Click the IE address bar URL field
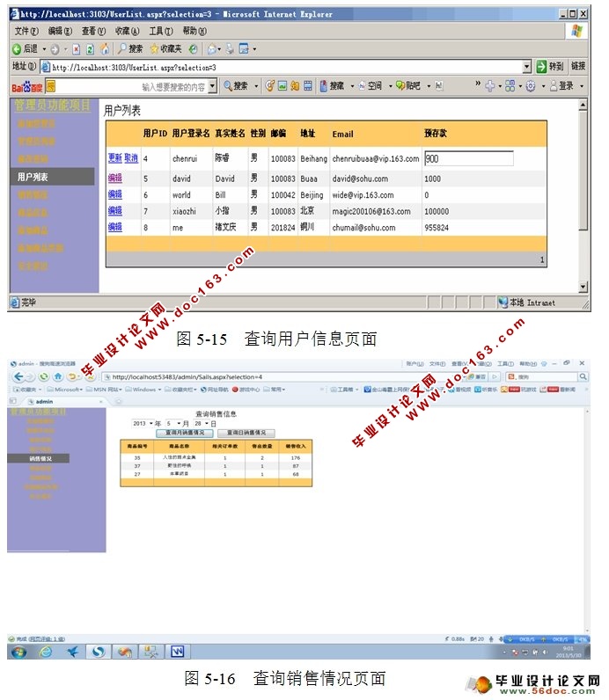 (286, 68)
